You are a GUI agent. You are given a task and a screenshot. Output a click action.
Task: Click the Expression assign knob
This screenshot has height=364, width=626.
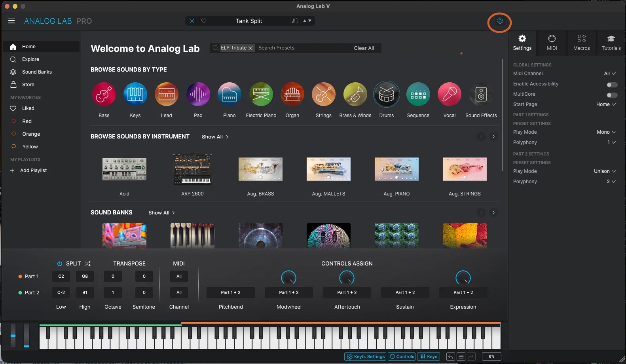point(463,278)
